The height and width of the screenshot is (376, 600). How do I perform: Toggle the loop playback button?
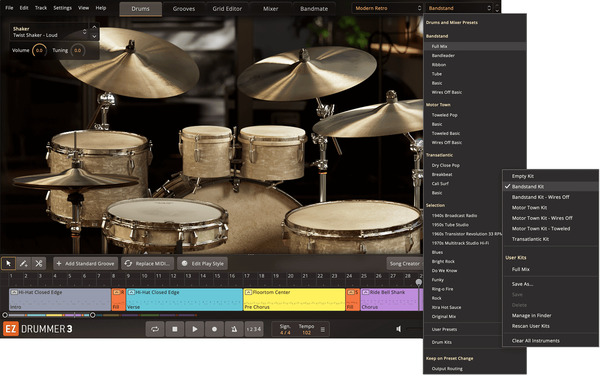(x=155, y=329)
